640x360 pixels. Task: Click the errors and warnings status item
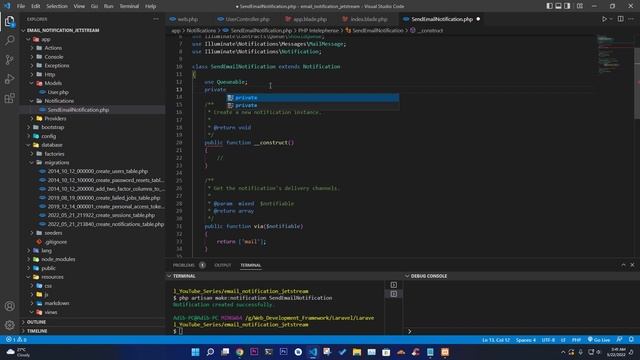[x=16, y=340]
